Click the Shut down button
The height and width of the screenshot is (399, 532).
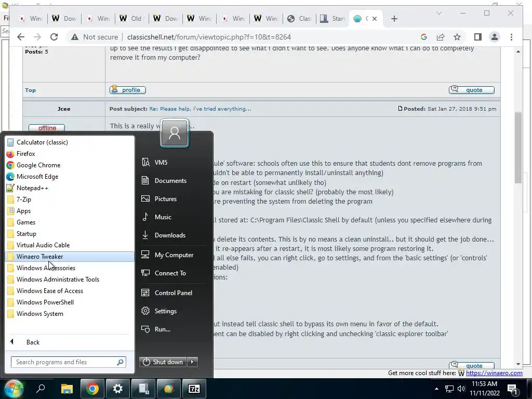pyautogui.click(x=163, y=362)
